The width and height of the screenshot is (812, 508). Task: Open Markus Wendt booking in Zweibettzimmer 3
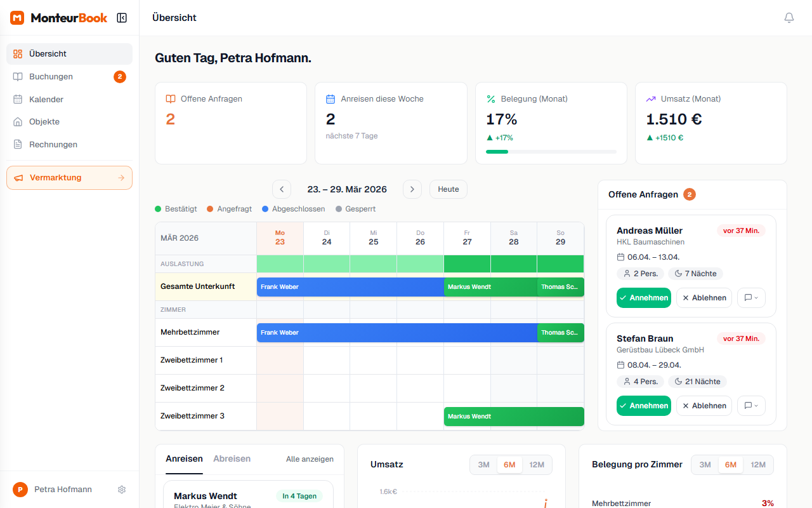[x=513, y=417]
